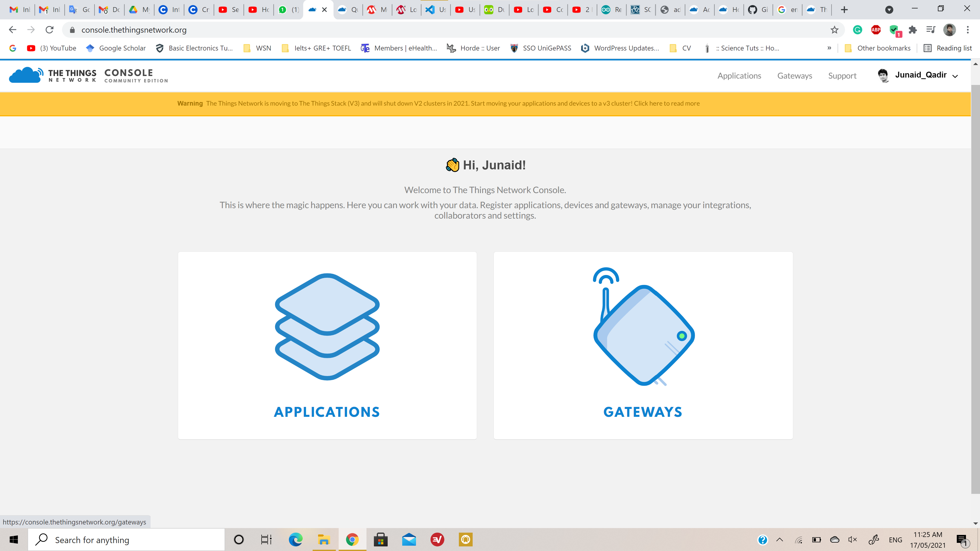Open the WSN bookmarks folder
The image size is (980, 551).
pos(258,48)
